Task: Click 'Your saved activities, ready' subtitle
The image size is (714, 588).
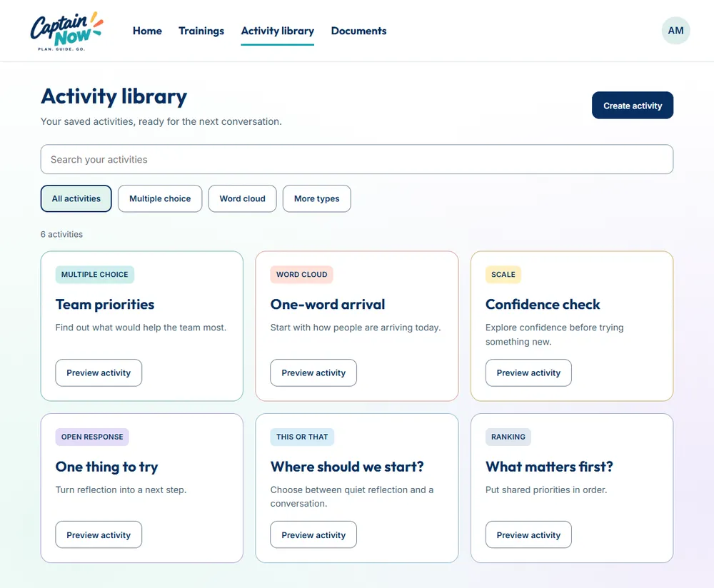Action: 161,121
